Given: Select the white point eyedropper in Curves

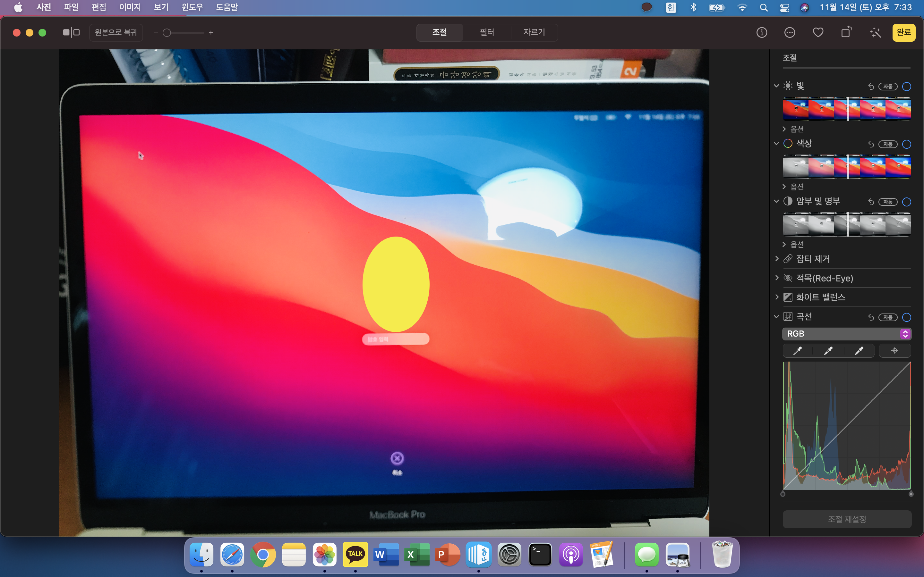Looking at the screenshot, I should pyautogui.click(x=859, y=351).
